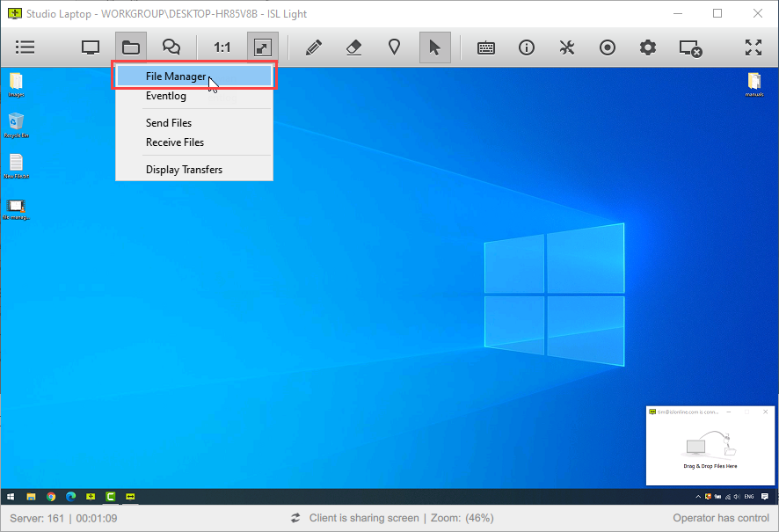This screenshot has height=532, width=779.
Task: Click the sync arrows status bar icon
Action: pos(295,518)
